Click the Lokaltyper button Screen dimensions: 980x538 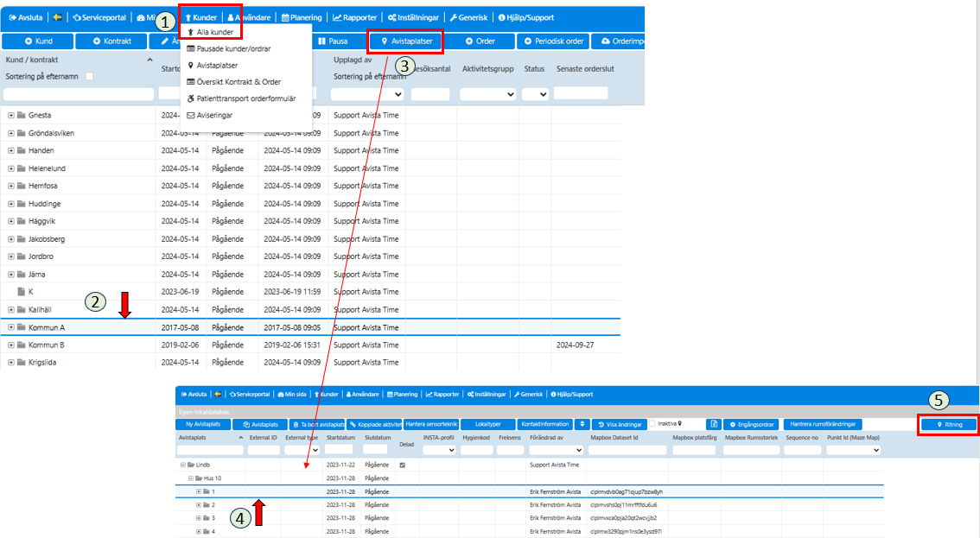(x=488, y=424)
